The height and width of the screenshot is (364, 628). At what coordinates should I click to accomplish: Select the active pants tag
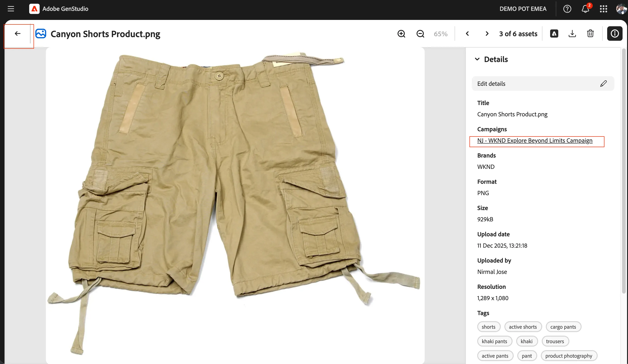pos(495,356)
